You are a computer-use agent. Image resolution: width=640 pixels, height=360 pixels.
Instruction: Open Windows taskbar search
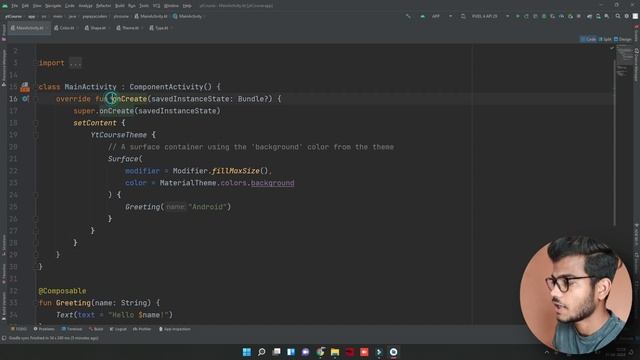point(262,352)
